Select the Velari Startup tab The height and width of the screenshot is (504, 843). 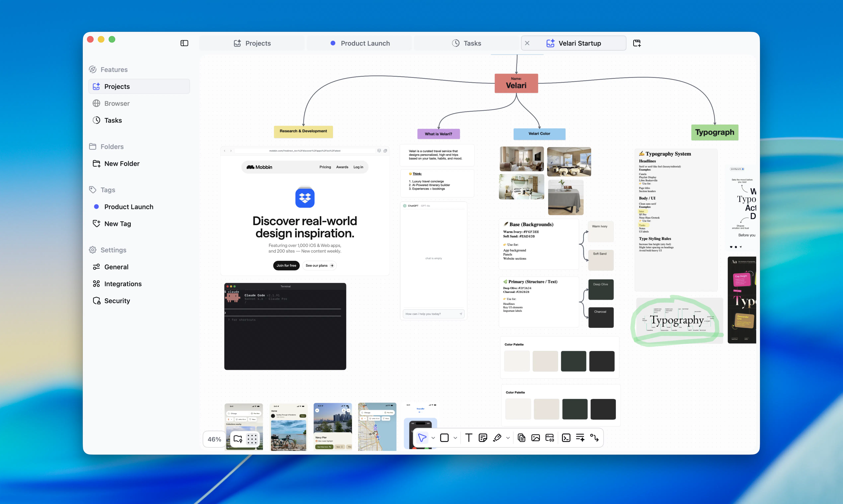click(574, 43)
